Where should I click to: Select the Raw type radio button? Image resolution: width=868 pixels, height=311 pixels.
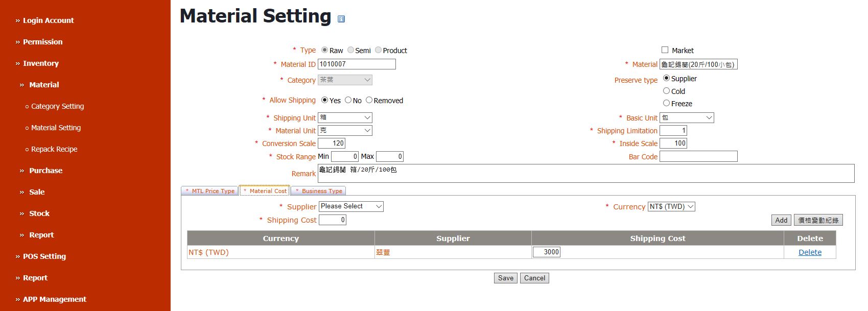click(x=324, y=50)
